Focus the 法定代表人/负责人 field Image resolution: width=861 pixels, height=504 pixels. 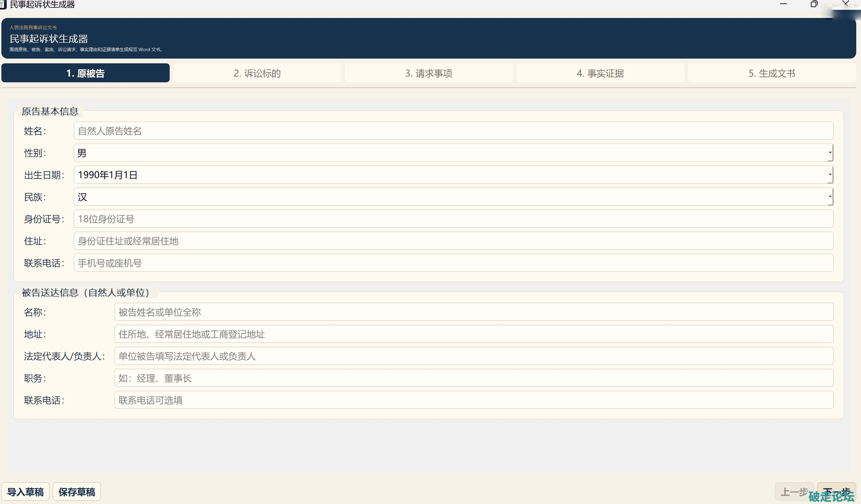click(474, 356)
